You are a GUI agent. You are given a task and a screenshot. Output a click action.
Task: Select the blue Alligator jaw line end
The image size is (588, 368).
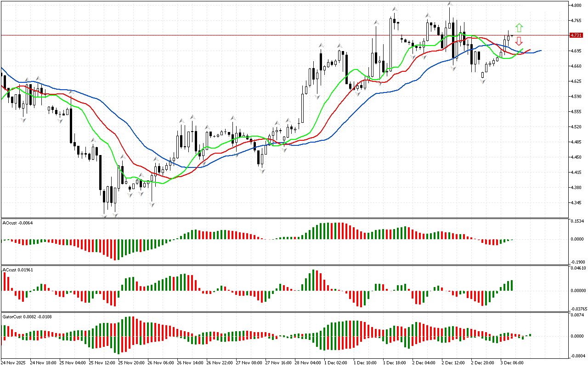(540, 50)
